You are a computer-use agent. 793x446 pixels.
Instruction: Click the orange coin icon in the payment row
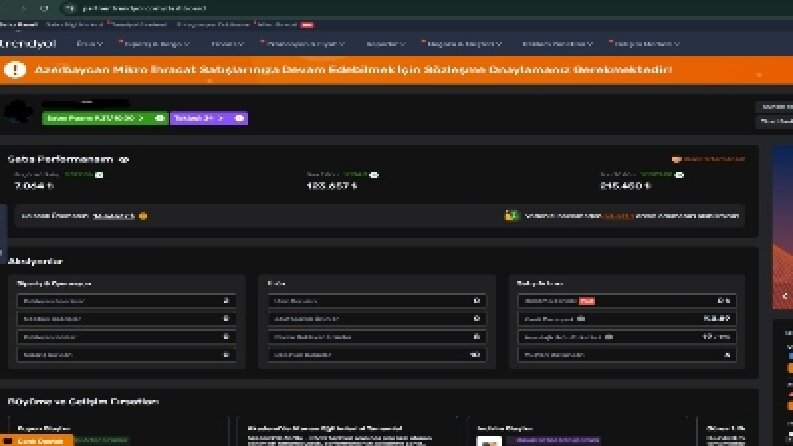(x=143, y=216)
